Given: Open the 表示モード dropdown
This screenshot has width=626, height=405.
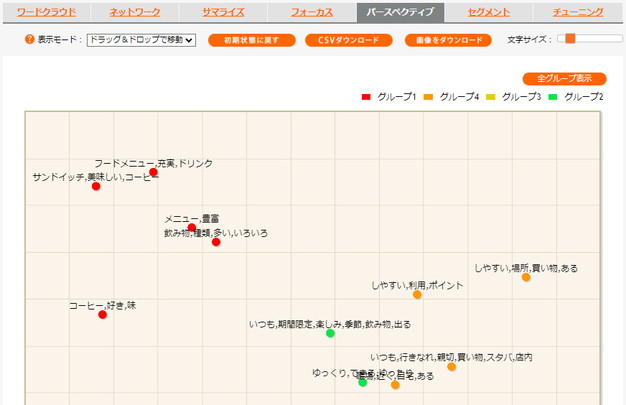Looking at the screenshot, I should (x=141, y=40).
